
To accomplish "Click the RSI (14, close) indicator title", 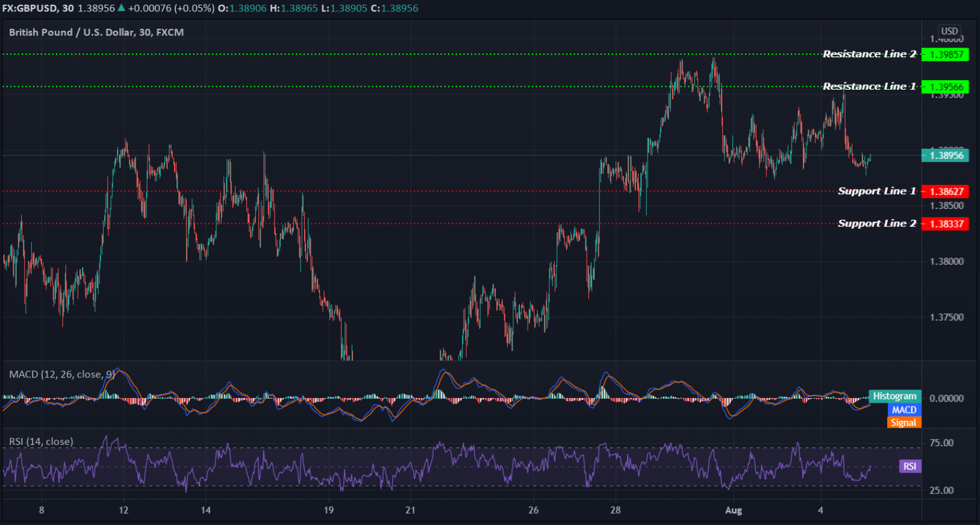I will click(x=41, y=442).
